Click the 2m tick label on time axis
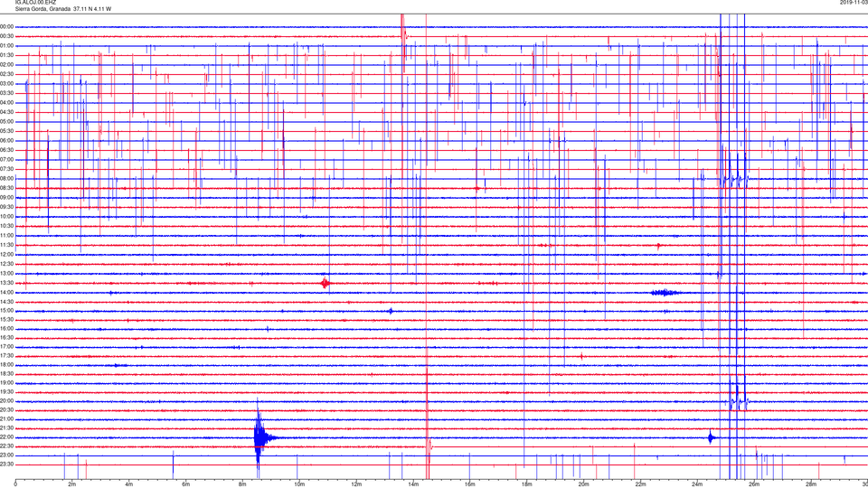This screenshot has height=488, width=868. click(72, 484)
